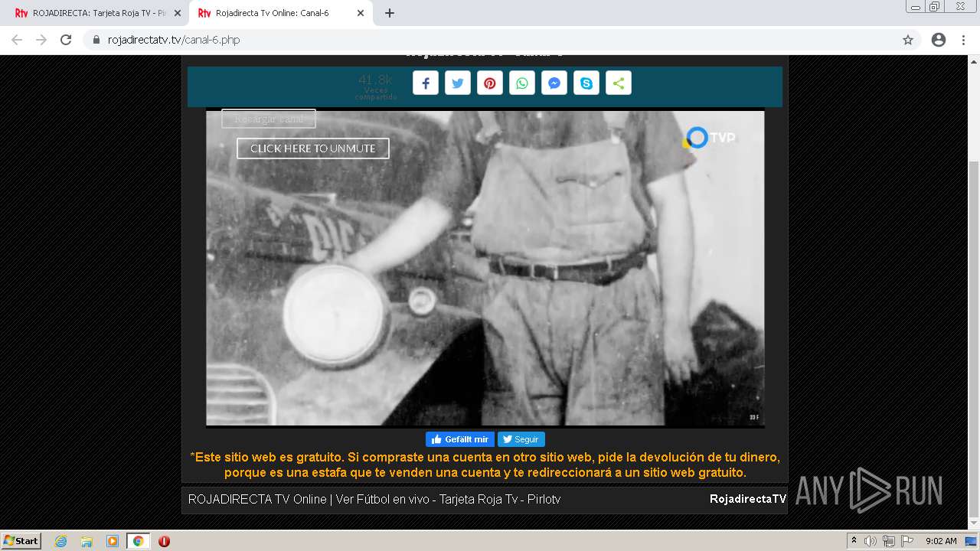Open a new browser tab

(389, 13)
